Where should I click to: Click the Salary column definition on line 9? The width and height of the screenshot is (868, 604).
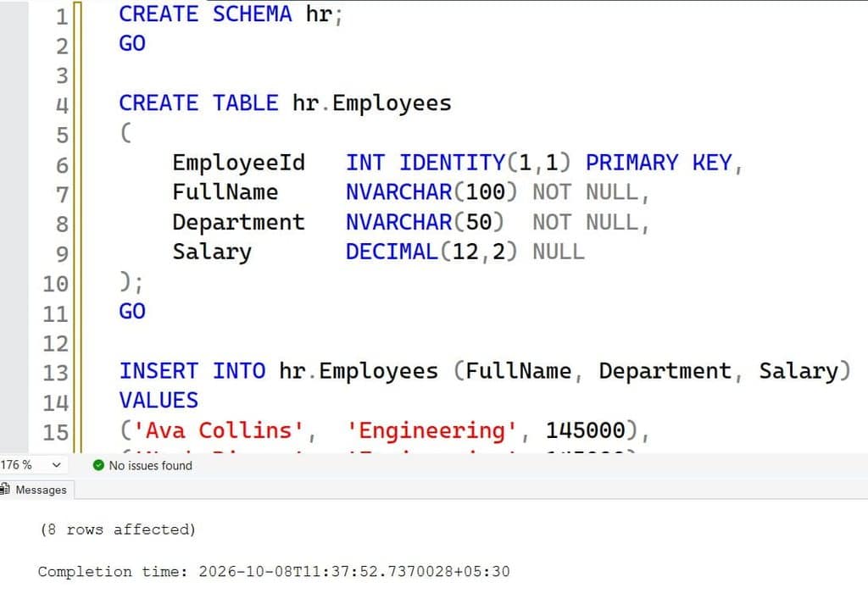point(212,252)
